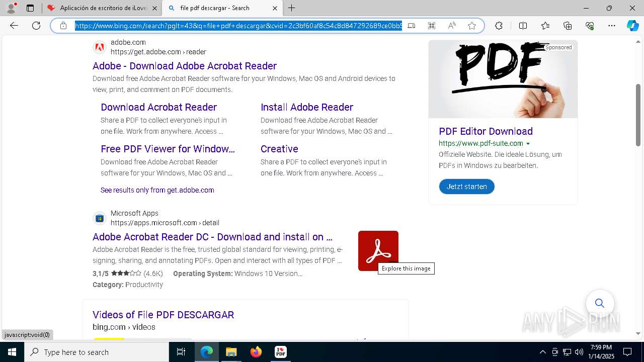Click the Jetzt starten button

tap(467, 187)
